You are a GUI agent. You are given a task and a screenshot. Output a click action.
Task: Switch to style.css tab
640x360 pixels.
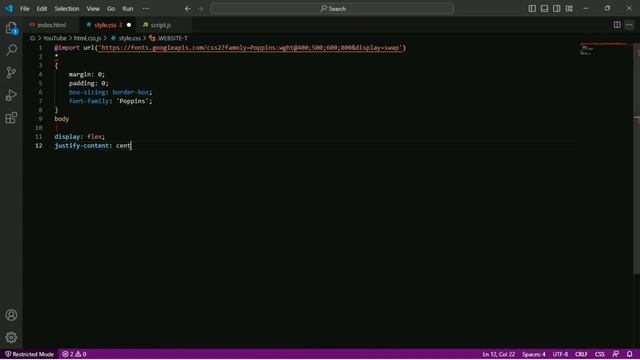(108, 25)
